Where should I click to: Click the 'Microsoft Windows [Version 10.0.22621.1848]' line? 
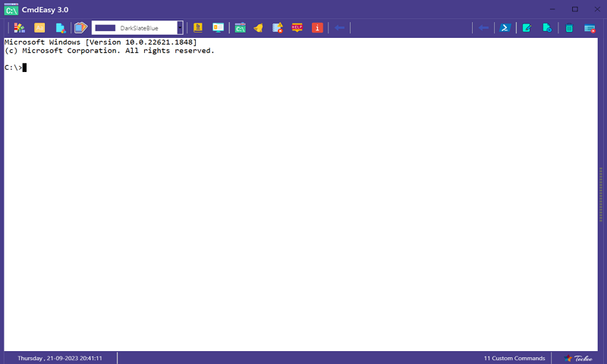click(x=101, y=42)
